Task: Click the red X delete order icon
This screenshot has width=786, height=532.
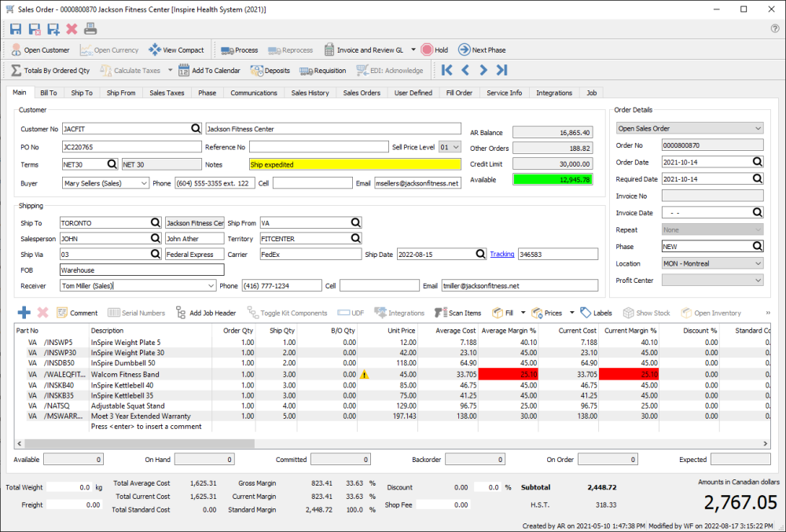Action: pyautogui.click(x=72, y=29)
